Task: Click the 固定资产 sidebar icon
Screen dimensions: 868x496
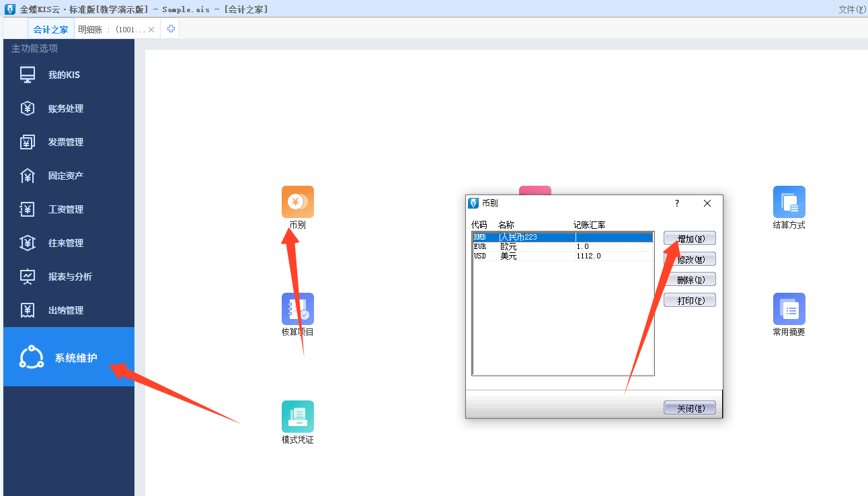Action: pos(28,176)
